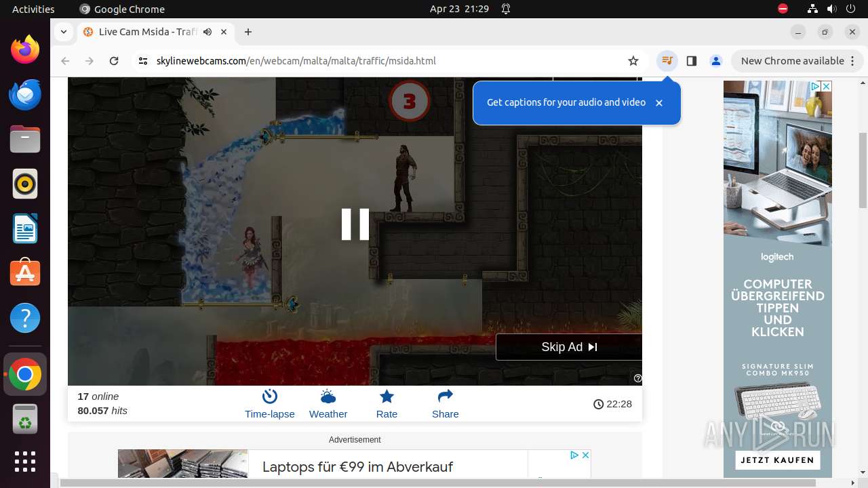This screenshot has width=868, height=488.
Task: Open the Chrome profile icon
Action: click(x=715, y=61)
